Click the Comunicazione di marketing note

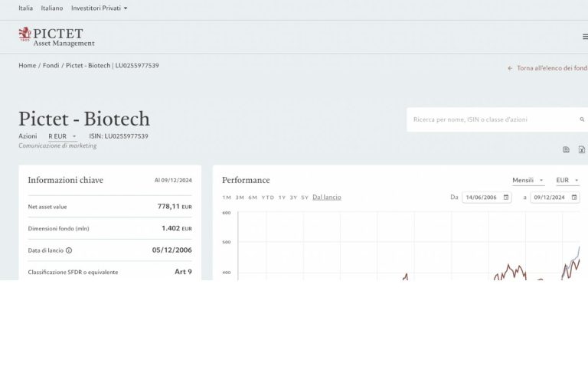tap(57, 145)
